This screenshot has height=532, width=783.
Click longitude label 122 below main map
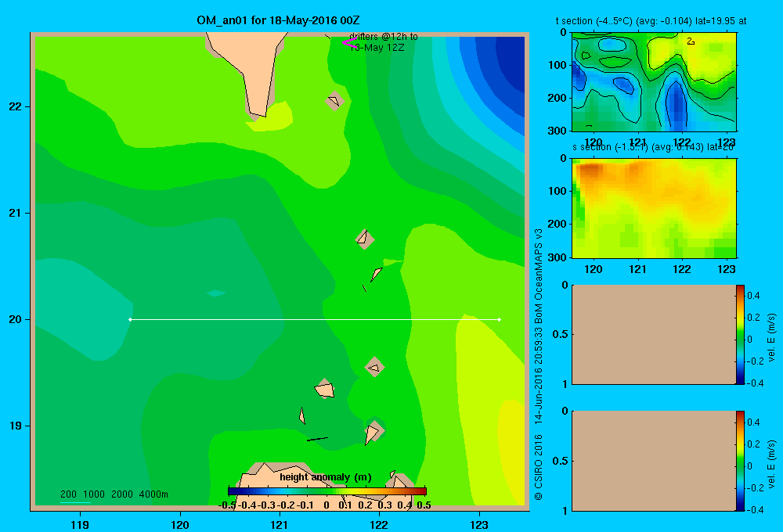tap(379, 524)
